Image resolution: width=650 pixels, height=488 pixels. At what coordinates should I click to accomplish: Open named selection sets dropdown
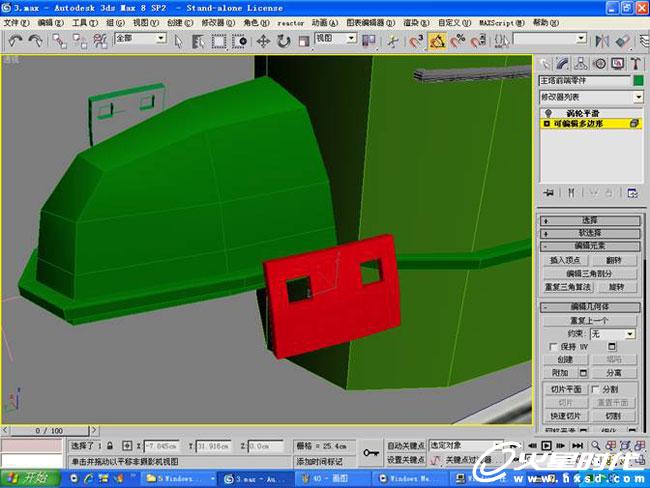[x=582, y=39]
